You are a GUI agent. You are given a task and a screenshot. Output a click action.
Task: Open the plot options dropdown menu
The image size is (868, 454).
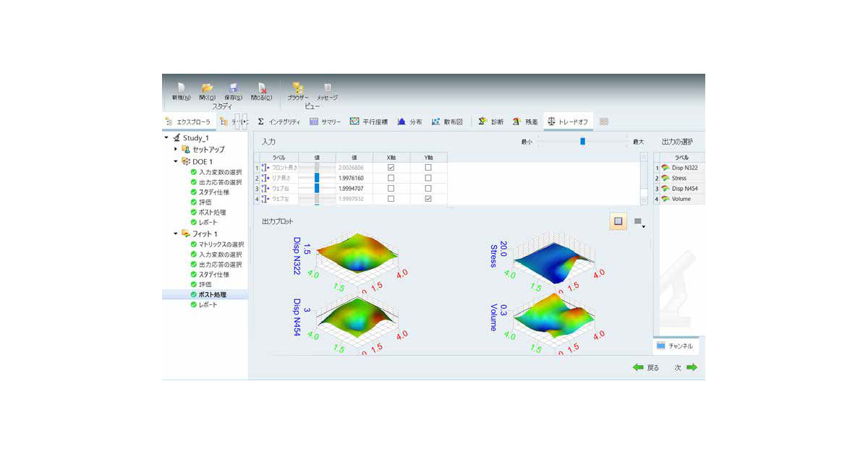[x=639, y=222]
